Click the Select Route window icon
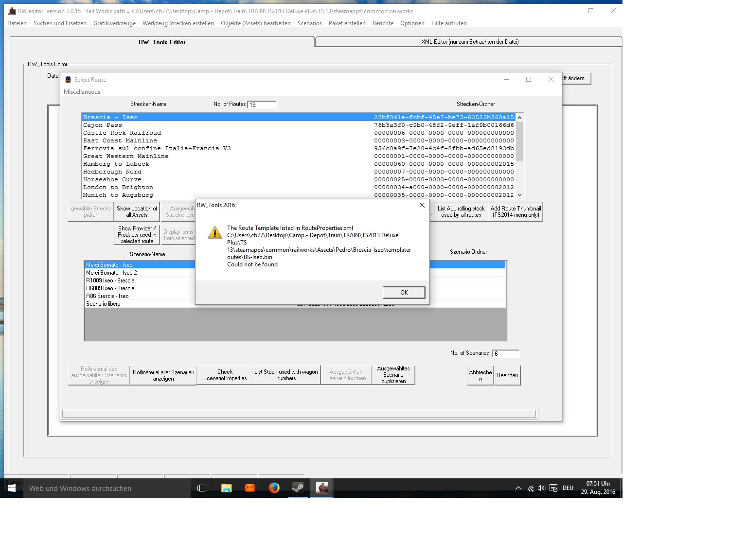Screen dimensions: 747x560 pyautogui.click(x=68, y=79)
